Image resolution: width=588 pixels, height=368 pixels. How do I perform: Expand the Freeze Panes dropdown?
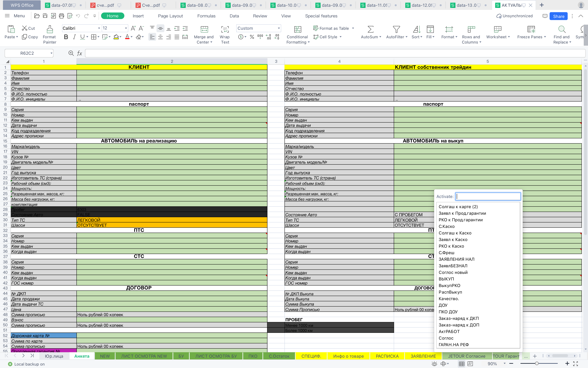point(545,37)
